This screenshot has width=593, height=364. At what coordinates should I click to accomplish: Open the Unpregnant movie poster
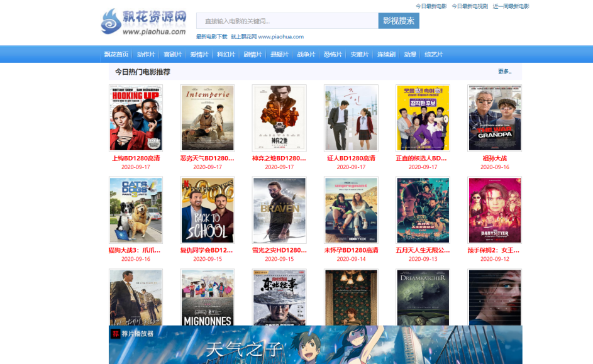(x=351, y=210)
